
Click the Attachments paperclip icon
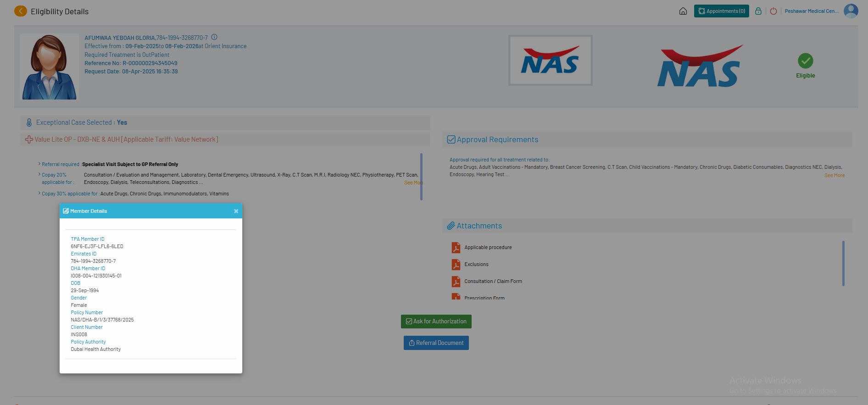(x=451, y=226)
